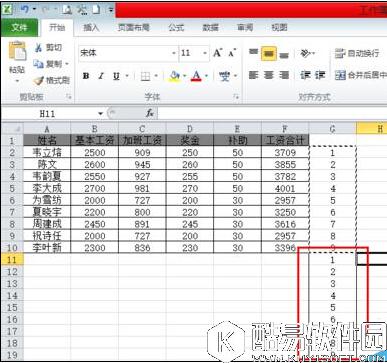
Task: Toggle top vertical alignment
Action: click(x=254, y=53)
